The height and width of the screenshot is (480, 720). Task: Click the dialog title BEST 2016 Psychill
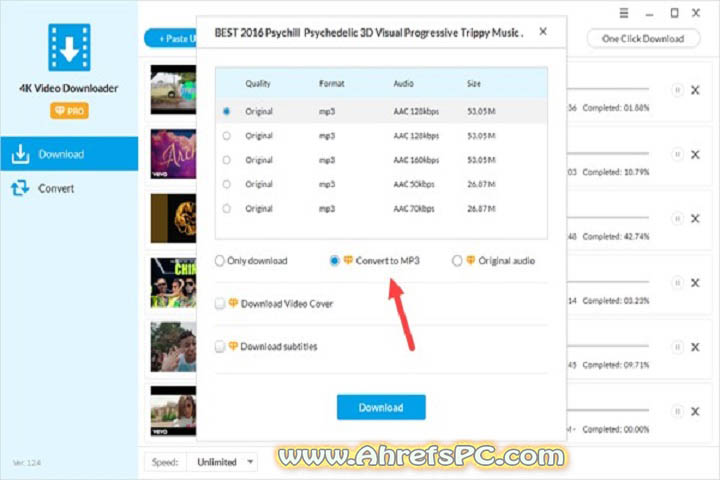(x=369, y=33)
